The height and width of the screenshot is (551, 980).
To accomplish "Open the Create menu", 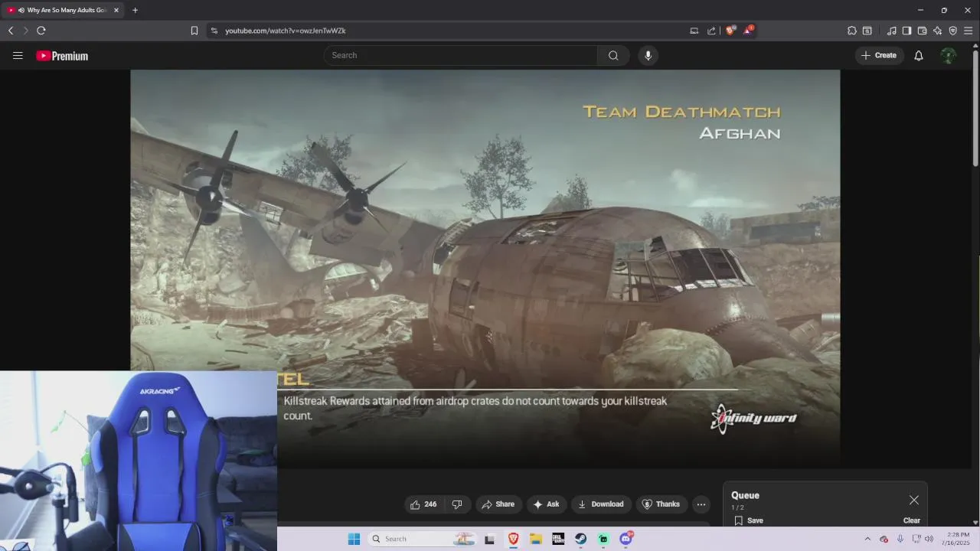I will point(879,55).
